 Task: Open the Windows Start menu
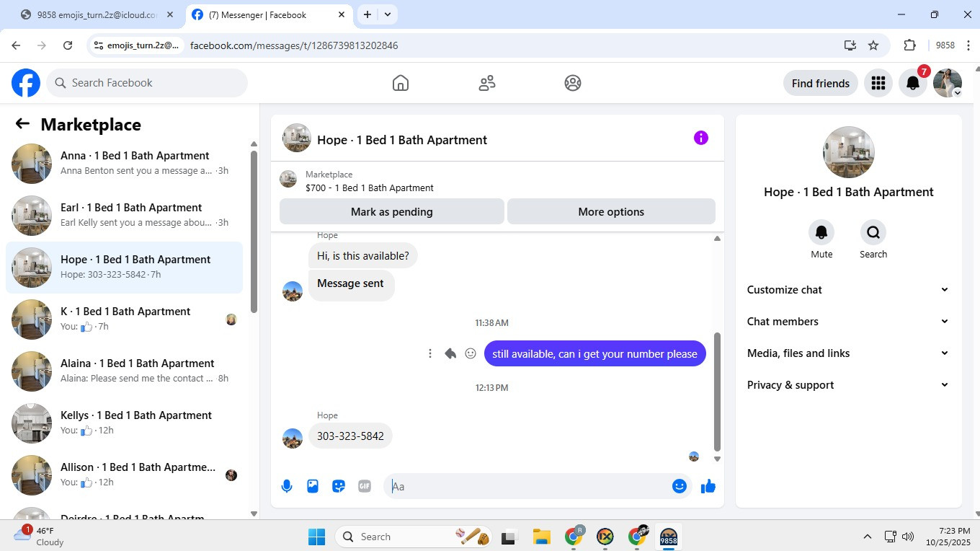(316, 537)
